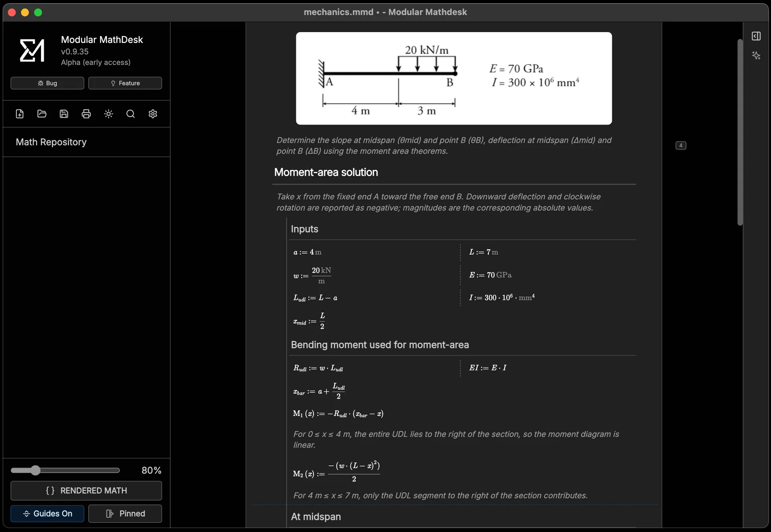Select the M2(x) moment equation
The width and height of the screenshot is (771, 532).
click(x=337, y=472)
